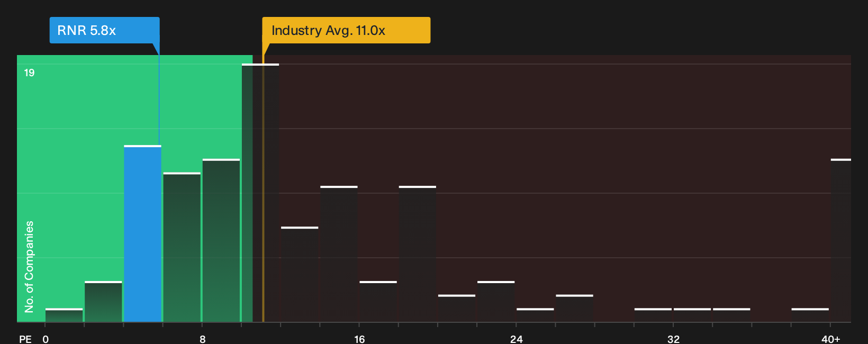This screenshot has width=868, height=344.
Task: Click the x-axis tick label '16'
Action: click(359, 339)
